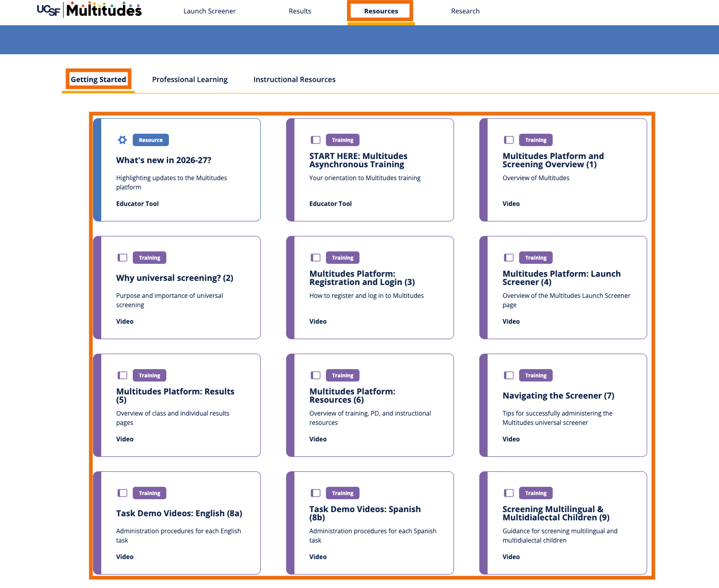
Task: Open Multitudes Platform: Registration and Login (3)
Action: (x=362, y=278)
